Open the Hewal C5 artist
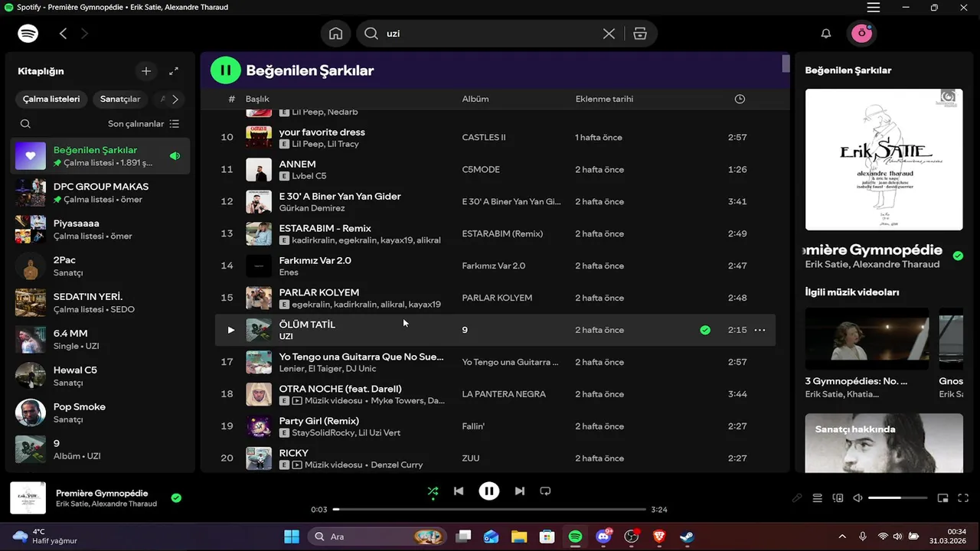Screen dimensions: 980x551 pyautogui.click(x=100, y=376)
